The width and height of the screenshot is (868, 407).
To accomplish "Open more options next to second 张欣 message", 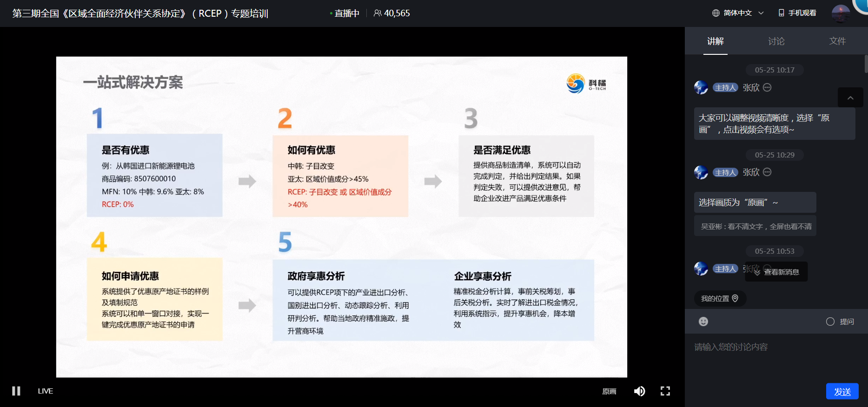I will tap(768, 172).
